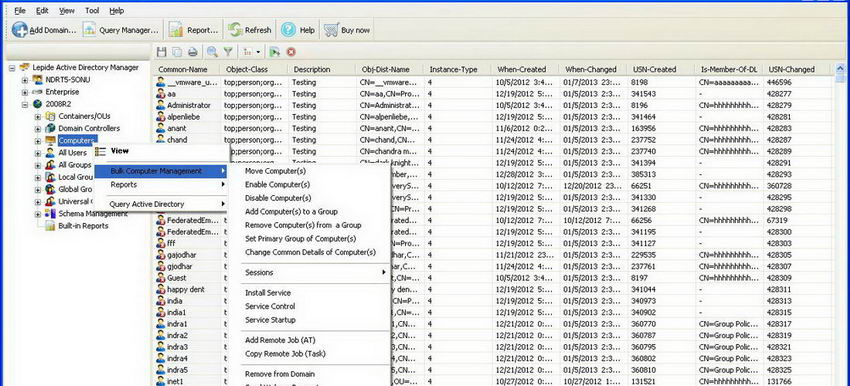This screenshot has width=850, height=386.
Task: Expand the All Users node
Action: (x=38, y=153)
